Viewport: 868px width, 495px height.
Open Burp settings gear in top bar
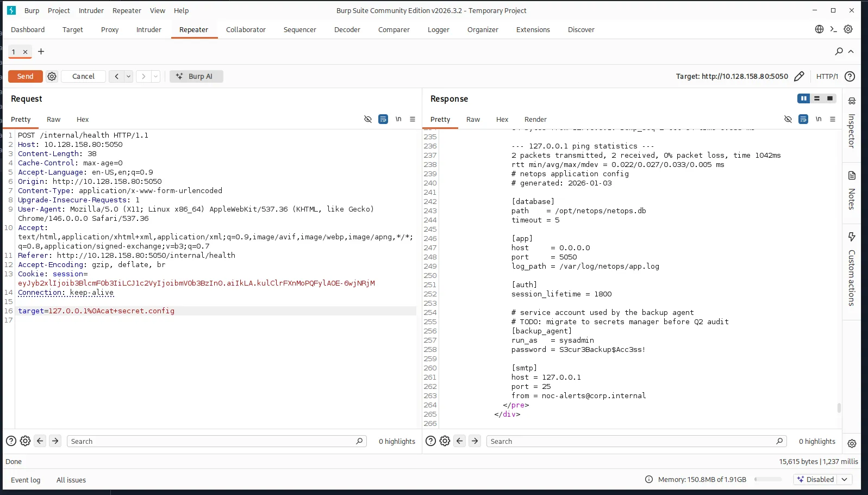pyautogui.click(x=848, y=29)
